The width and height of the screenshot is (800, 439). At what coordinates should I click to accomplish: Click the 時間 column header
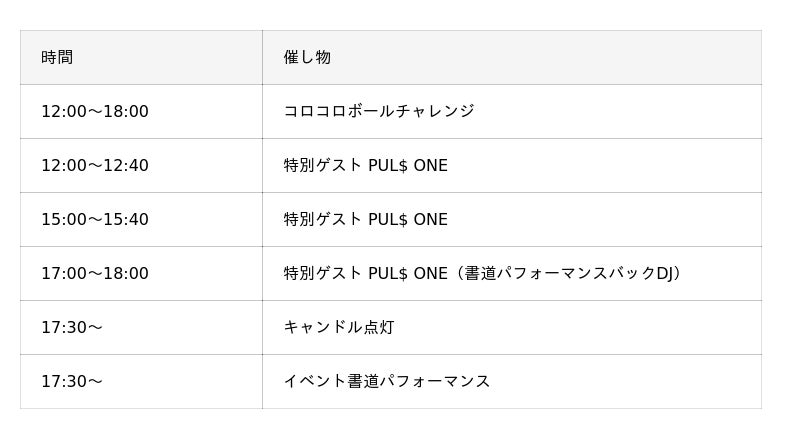point(57,57)
